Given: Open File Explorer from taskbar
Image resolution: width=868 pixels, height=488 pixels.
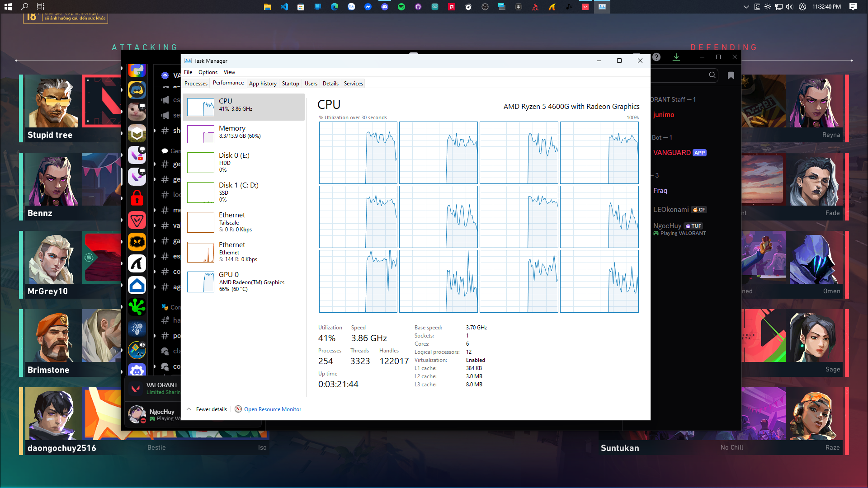Looking at the screenshot, I should pyautogui.click(x=268, y=7).
